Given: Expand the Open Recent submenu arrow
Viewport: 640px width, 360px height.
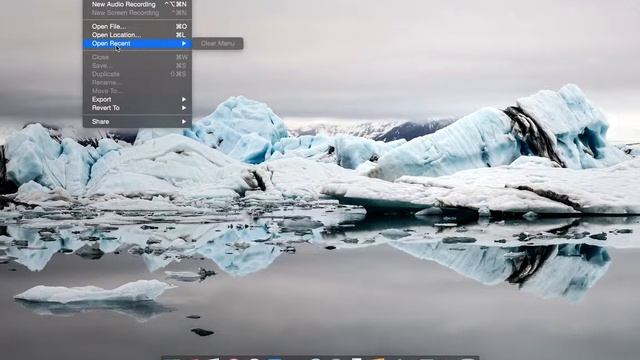Looking at the screenshot, I should pyautogui.click(x=184, y=43).
